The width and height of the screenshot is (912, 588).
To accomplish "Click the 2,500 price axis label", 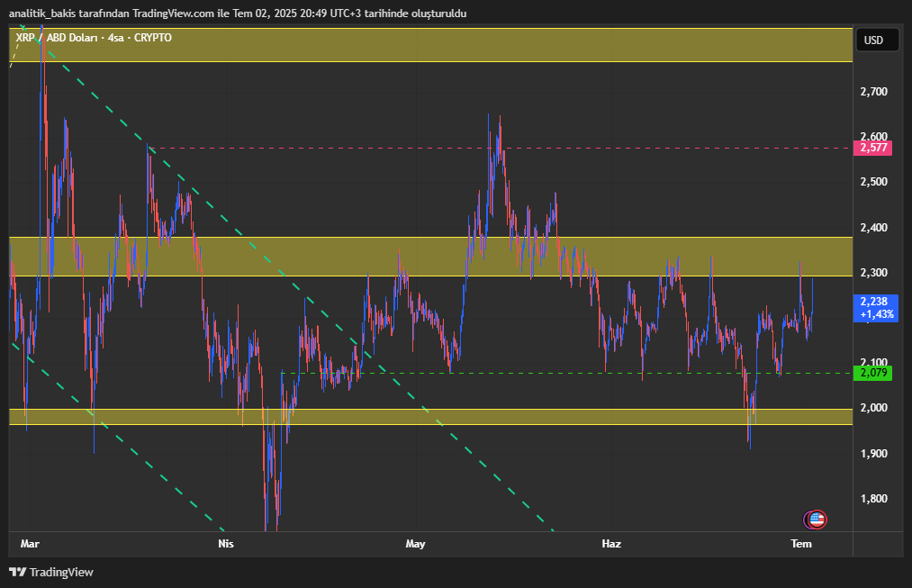I will [874, 182].
